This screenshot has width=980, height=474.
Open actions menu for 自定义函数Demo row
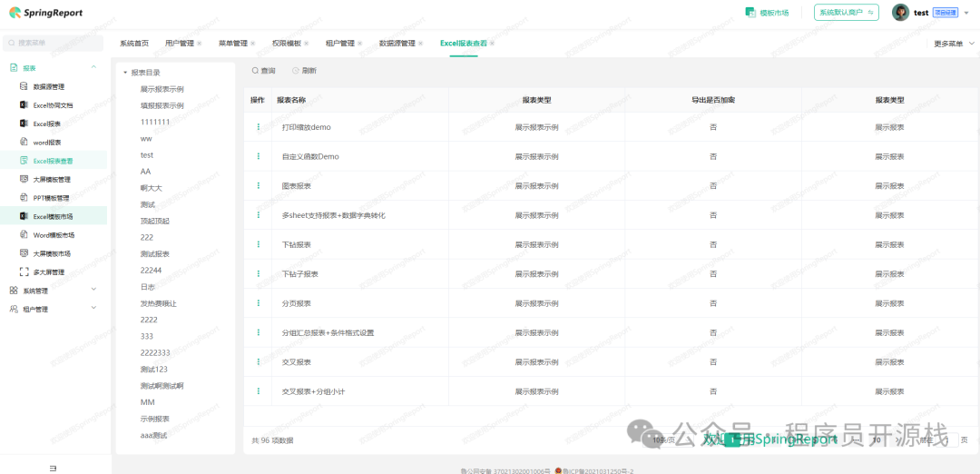tap(258, 156)
